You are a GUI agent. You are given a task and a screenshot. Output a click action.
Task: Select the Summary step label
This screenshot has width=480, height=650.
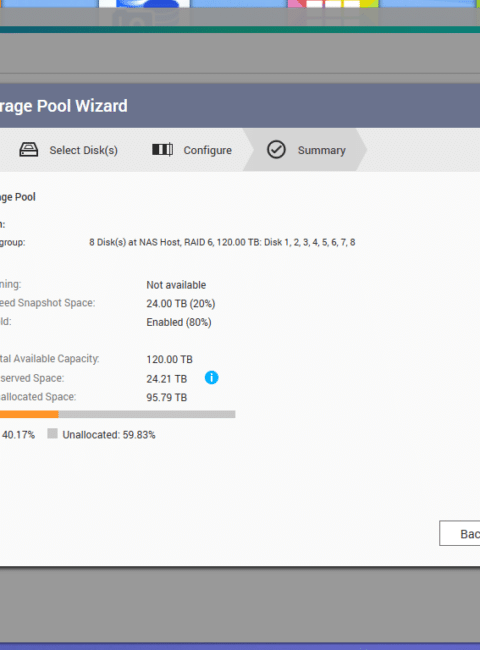pos(322,150)
